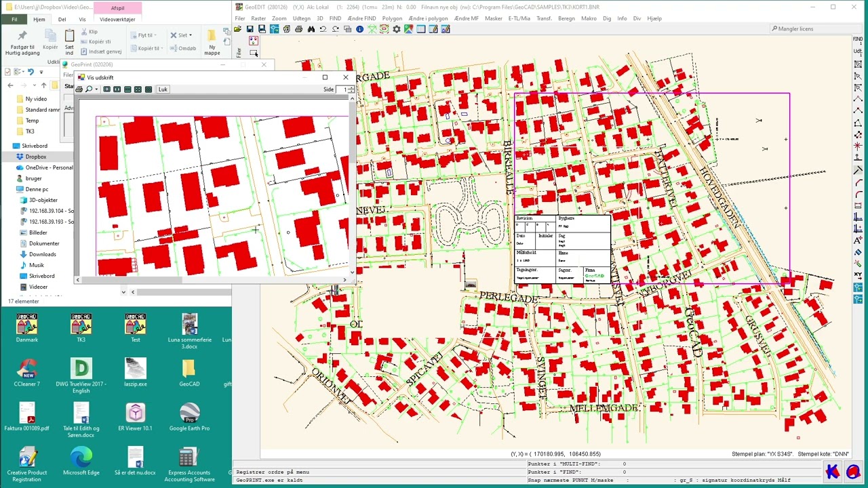The height and width of the screenshot is (488, 868).
Task: Click the open file icon in GeoEDIT toolbar
Action: click(238, 29)
